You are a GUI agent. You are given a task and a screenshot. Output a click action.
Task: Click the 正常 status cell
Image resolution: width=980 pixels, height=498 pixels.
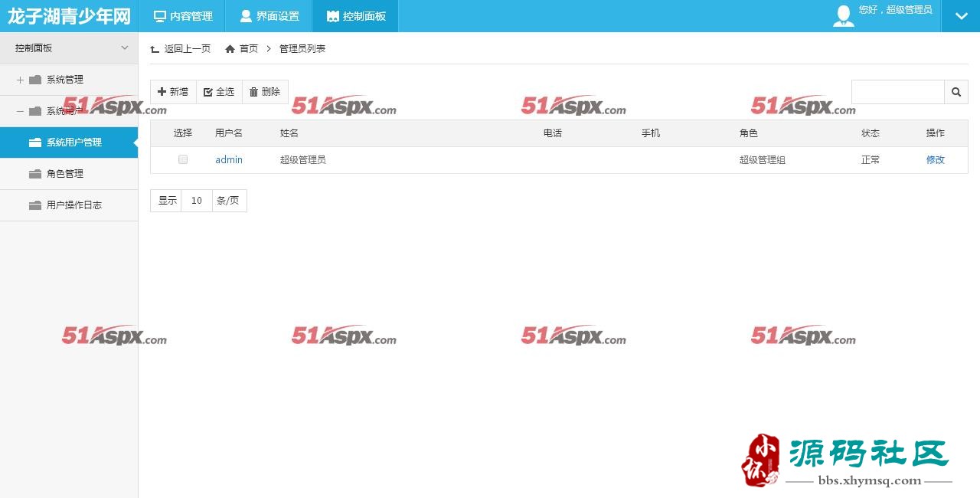click(x=871, y=159)
